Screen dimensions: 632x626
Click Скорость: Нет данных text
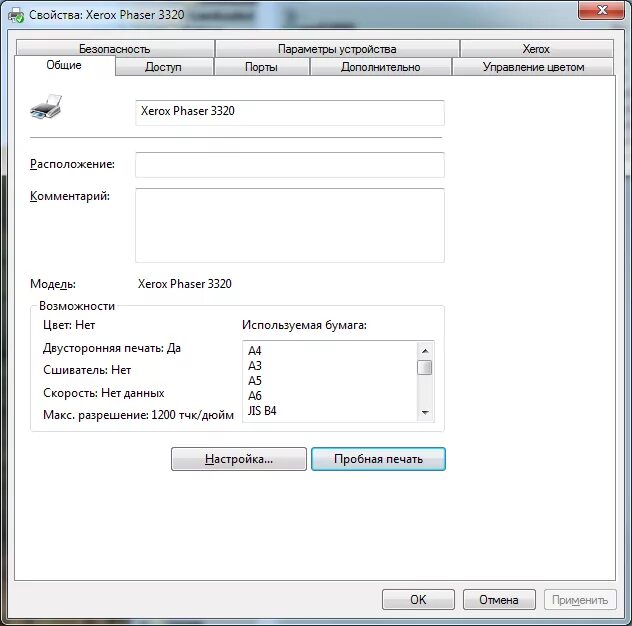pyautogui.click(x=104, y=393)
